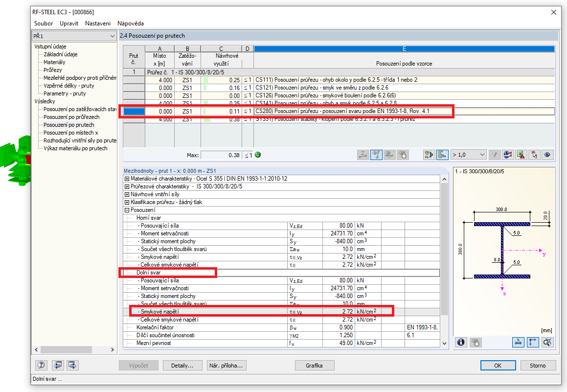Screen dimensions: 567x392
Task: Expand Klasifikace průřezu node
Action: (x=127, y=202)
